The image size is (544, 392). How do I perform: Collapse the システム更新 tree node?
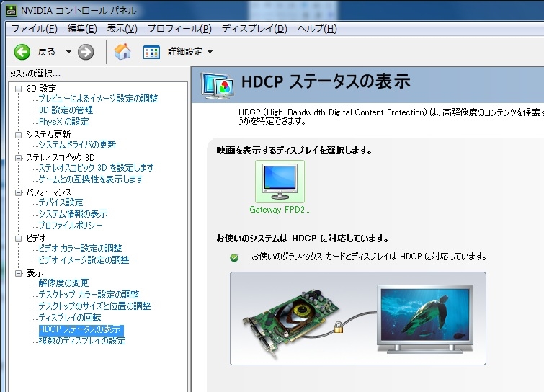(18, 135)
